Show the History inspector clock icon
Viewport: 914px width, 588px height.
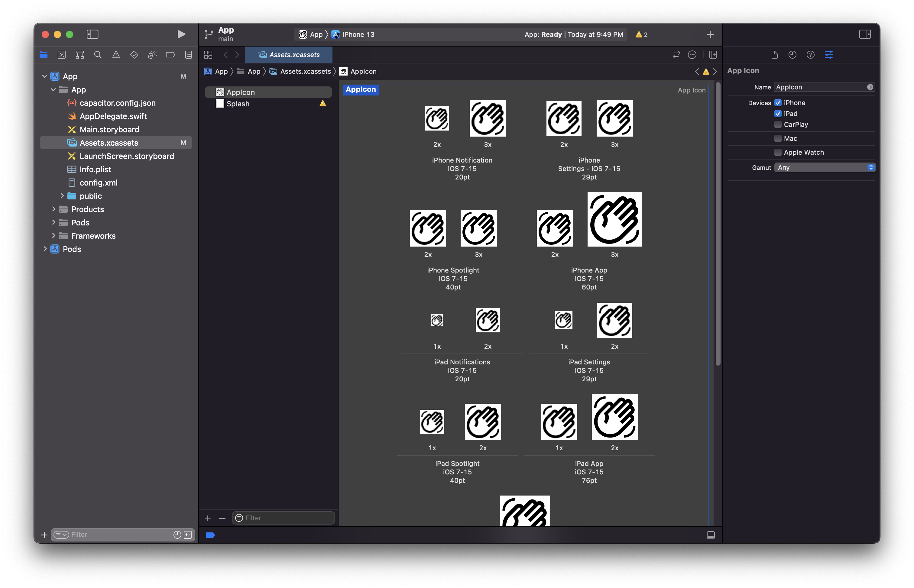pyautogui.click(x=792, y=55)
